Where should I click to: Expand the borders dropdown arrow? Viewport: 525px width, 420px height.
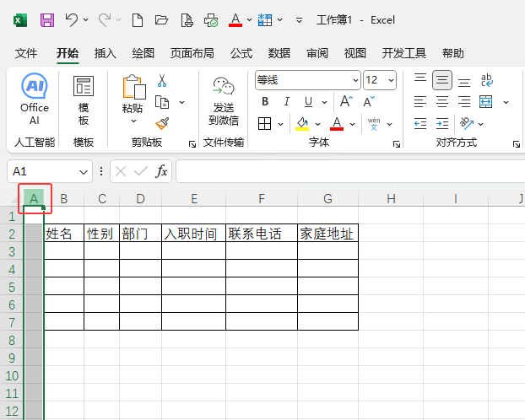tap(280, 124)
